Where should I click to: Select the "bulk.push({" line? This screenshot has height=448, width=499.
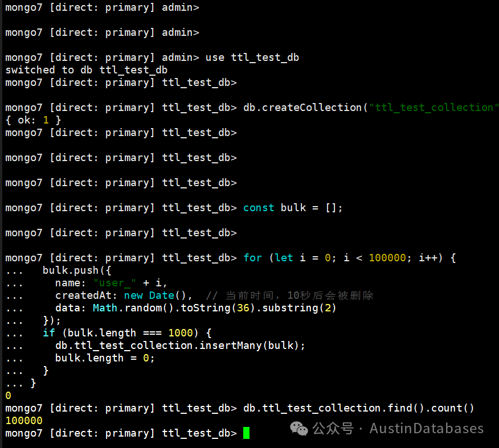77,270
